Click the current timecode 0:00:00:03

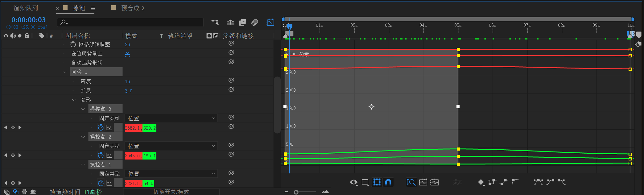pos(28,20)
